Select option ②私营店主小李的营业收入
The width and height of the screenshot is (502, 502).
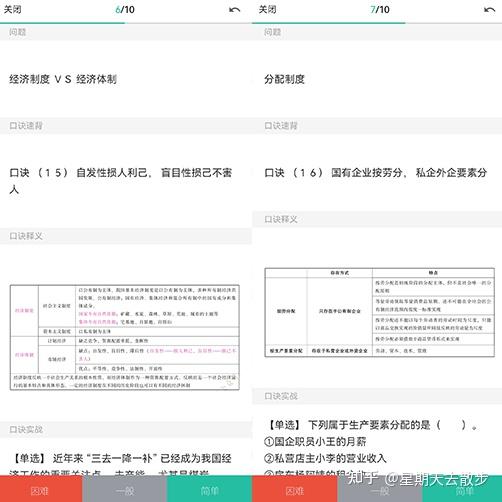325,458
